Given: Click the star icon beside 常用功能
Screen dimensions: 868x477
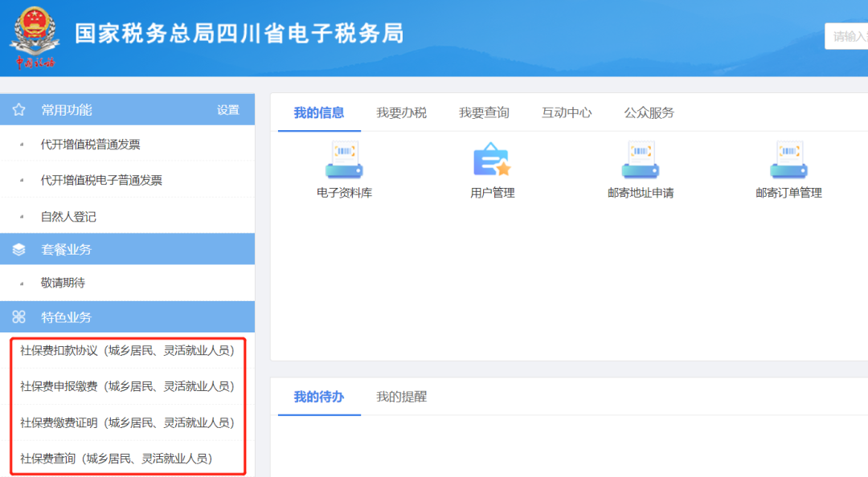Looking at the screenshot, I should tap(18, 109).
